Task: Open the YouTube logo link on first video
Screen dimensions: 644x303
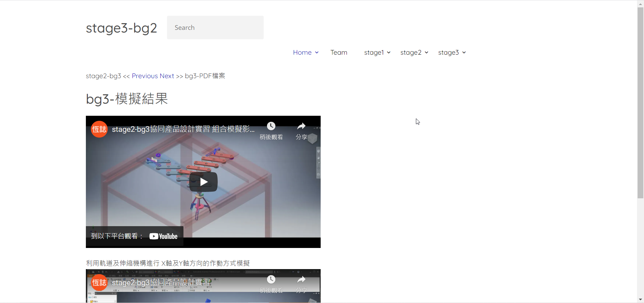Action: 163,236
